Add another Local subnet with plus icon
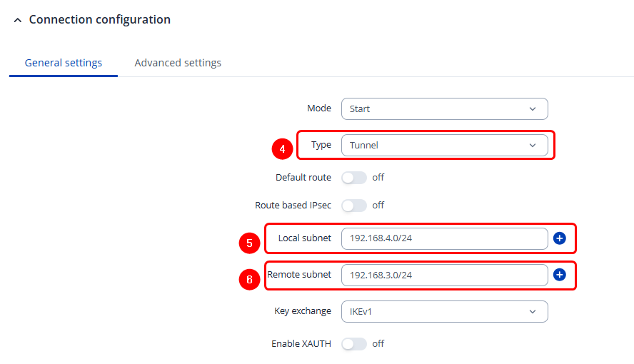Screen dimensions: 634x364 560,238
